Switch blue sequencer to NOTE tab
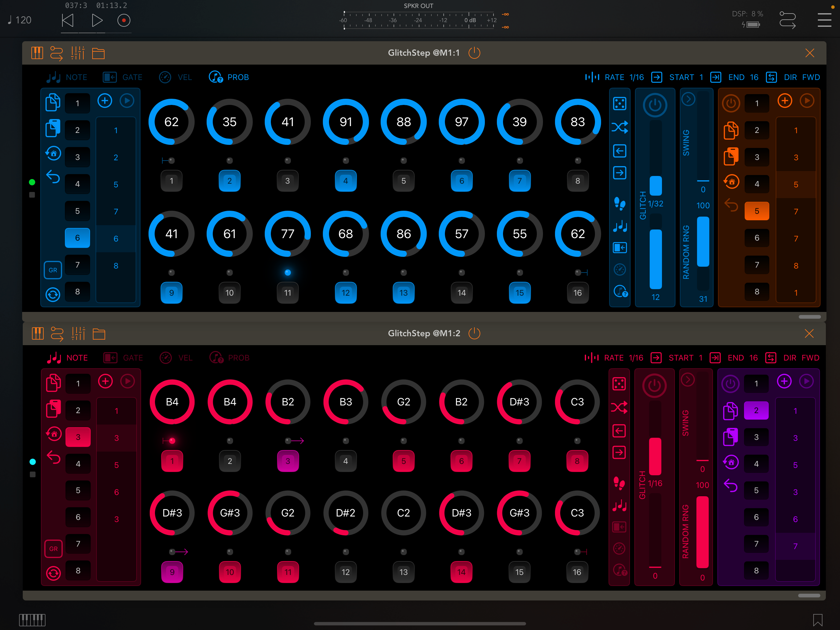This screenshot has height=630, width=840. 67,78
